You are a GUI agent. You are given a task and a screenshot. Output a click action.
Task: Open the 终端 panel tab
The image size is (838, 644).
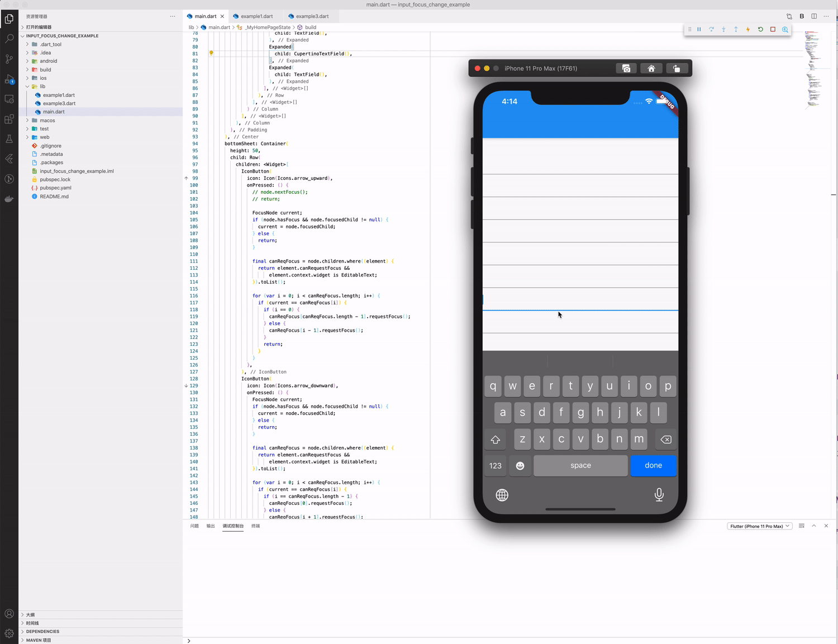pyautogui.click(x=255, y=526)
